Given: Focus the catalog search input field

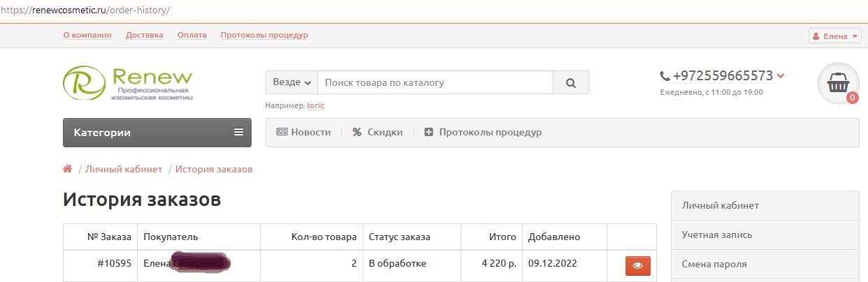Looking at the screenshot, I should tap(435, 82).
